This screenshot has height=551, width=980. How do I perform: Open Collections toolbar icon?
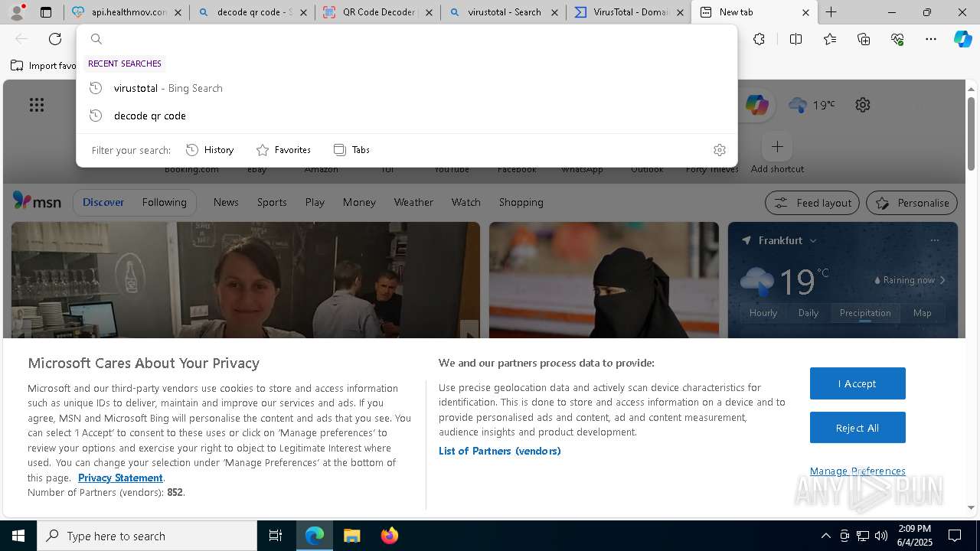pyautogui.click(x=864, y=39)
